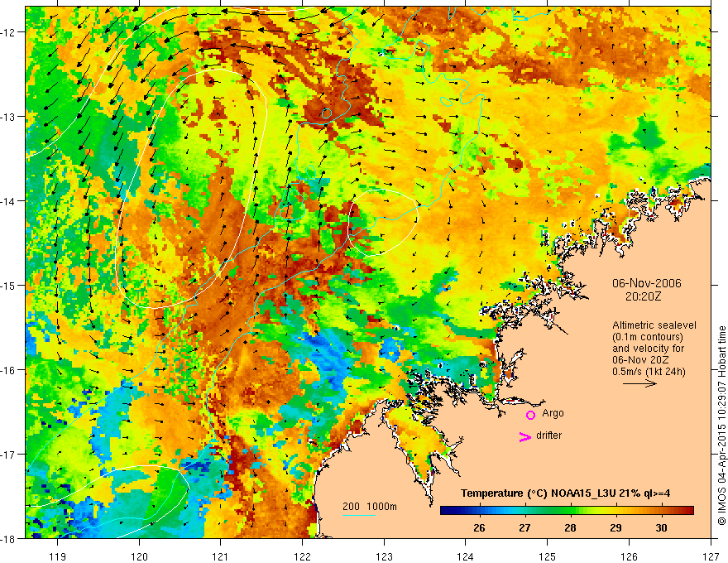The width and height of the screenshot is (728, 563).
Task: Click the longitude axis label 125
Action: coord(548,556)
